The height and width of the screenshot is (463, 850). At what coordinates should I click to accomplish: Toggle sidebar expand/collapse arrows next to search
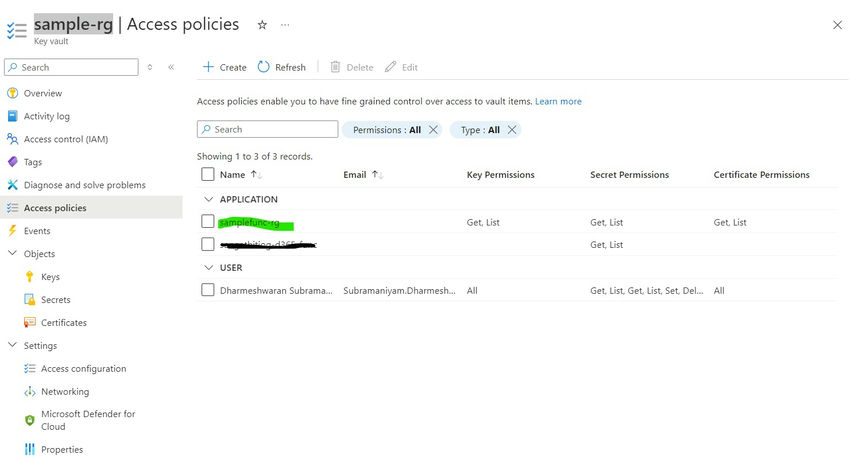[x=150, y=67]
